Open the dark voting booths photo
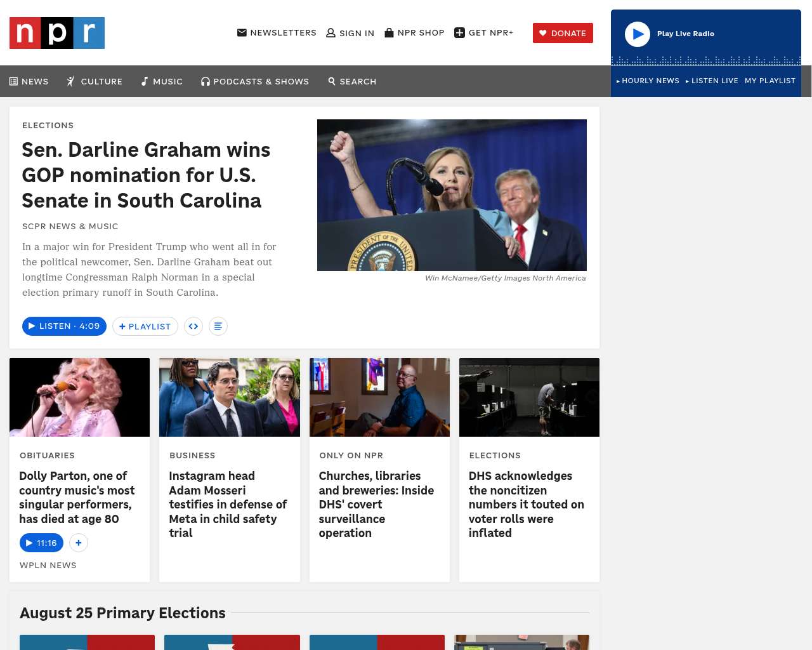 [529, 397]
